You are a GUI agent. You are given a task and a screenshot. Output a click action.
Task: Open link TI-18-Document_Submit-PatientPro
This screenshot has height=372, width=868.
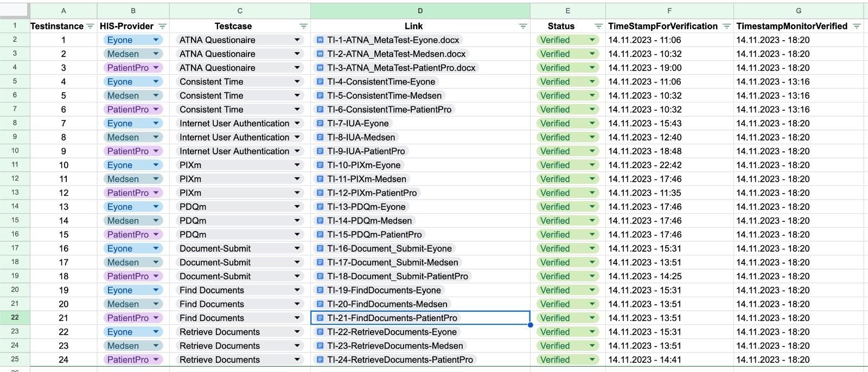pyautogui.click(x=397, y=276)
